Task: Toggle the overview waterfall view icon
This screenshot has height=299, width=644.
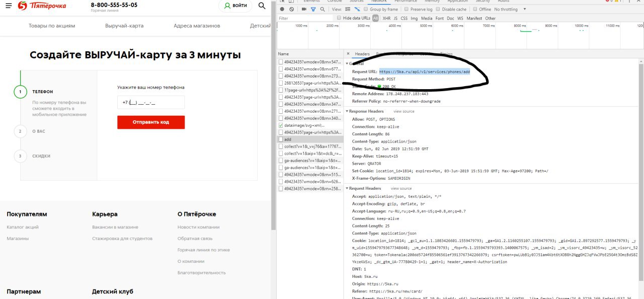Action: pos(357,9)
